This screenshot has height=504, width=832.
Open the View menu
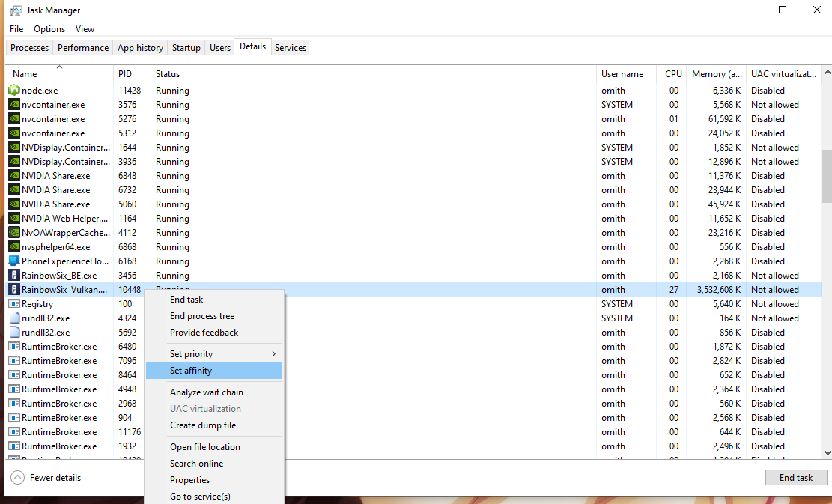click(x=85, y=29)
